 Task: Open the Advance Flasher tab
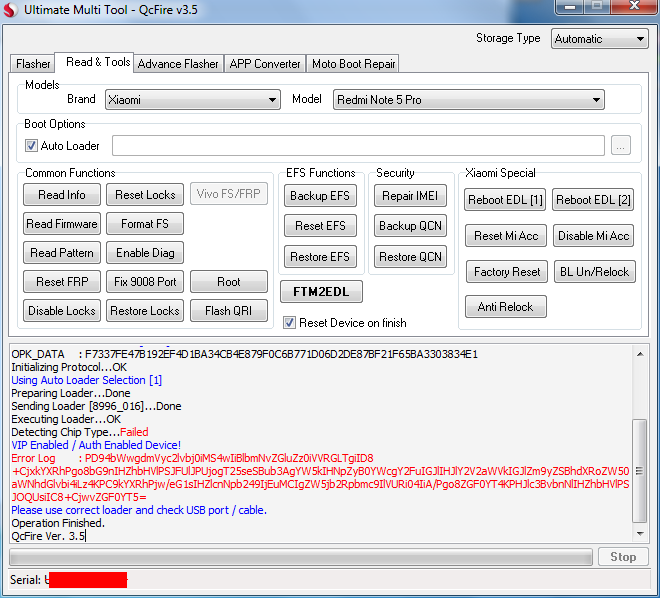pyautogui.click(x=178, y=64)
